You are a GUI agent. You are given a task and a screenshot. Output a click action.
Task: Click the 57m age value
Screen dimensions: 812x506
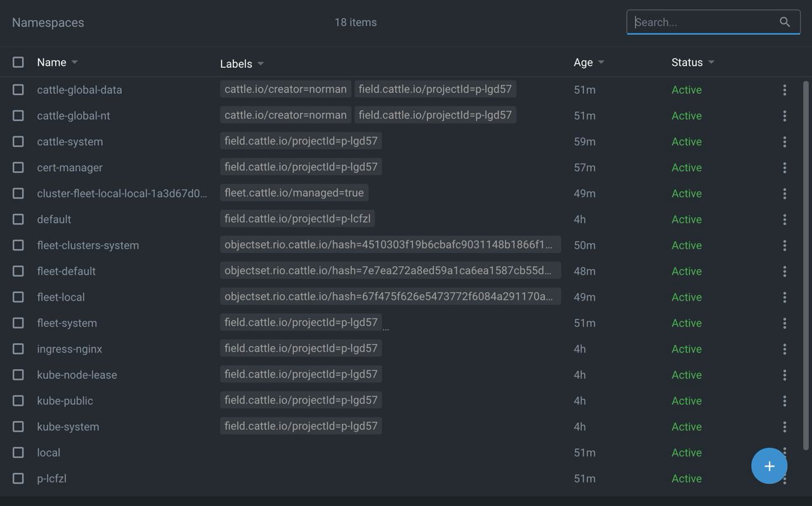(584, 168)
